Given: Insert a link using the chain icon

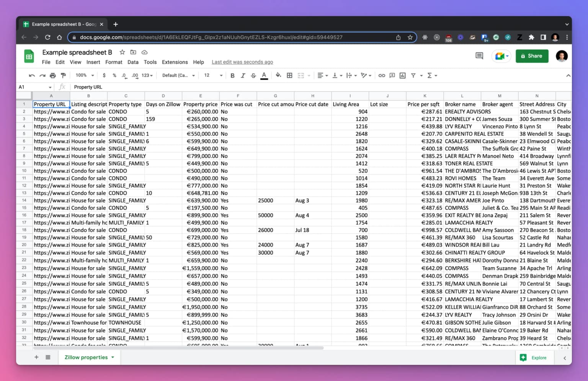Looking at the screenshot, I should coord(382,75).
